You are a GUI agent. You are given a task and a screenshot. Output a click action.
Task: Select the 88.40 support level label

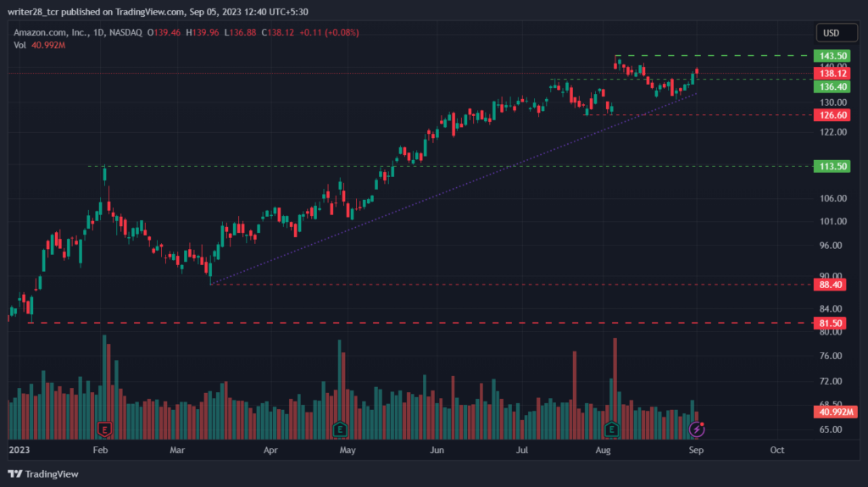click(830, 285)
